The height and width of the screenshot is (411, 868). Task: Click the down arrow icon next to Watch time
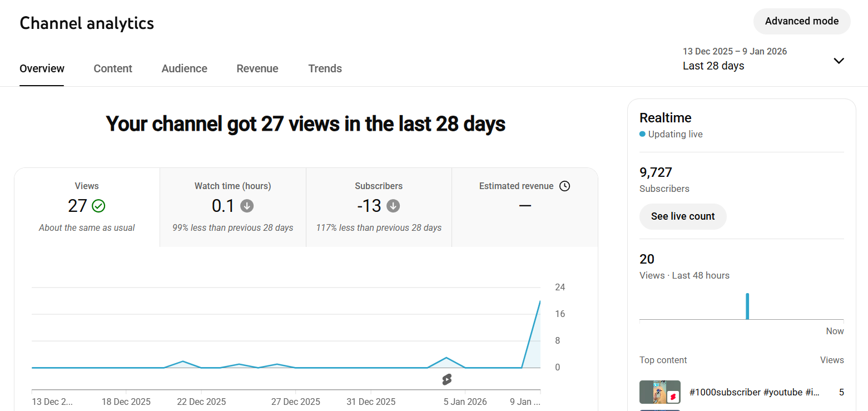point(247,206)
